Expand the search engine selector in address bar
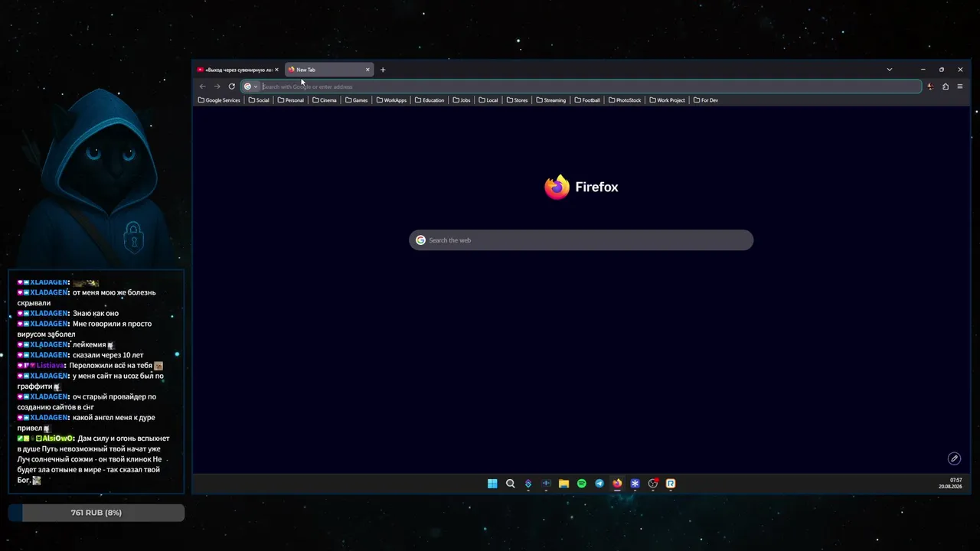This screenshot has height=551, width=980. click(x=251, y=86)
